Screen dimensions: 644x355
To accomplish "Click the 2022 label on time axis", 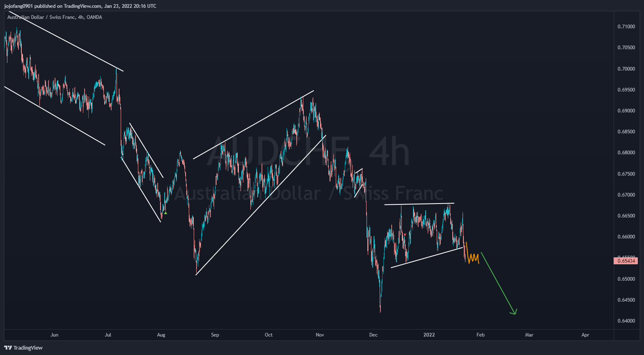I will tap(429, 335).
